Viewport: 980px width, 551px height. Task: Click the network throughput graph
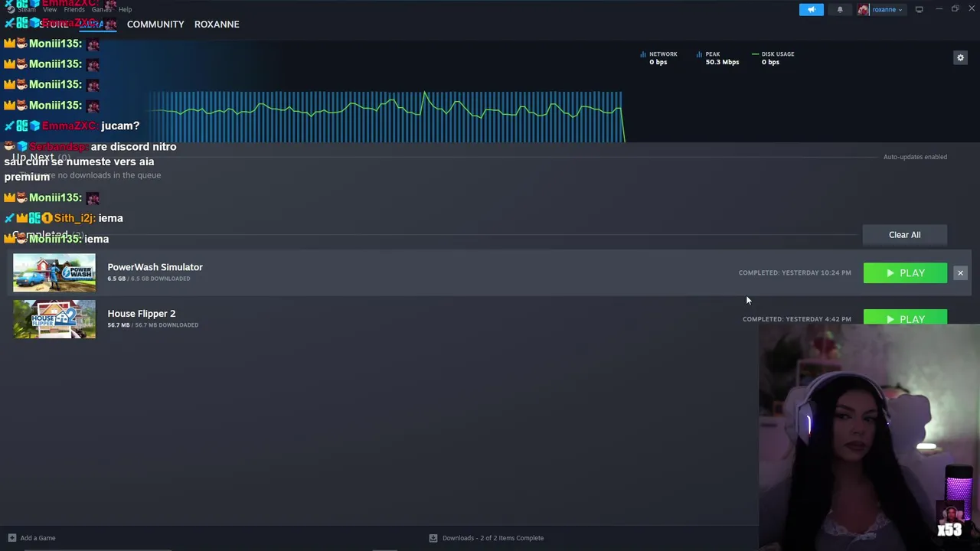tap(387, 116)
